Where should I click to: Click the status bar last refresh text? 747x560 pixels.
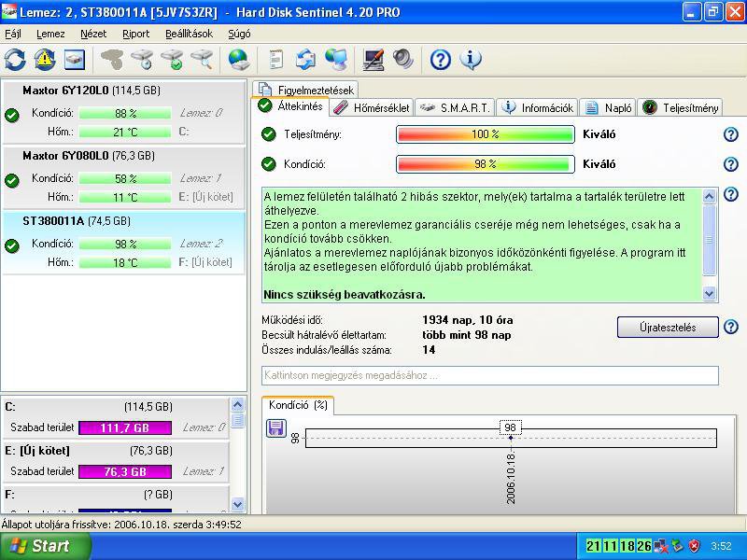(x=121, y=525)
